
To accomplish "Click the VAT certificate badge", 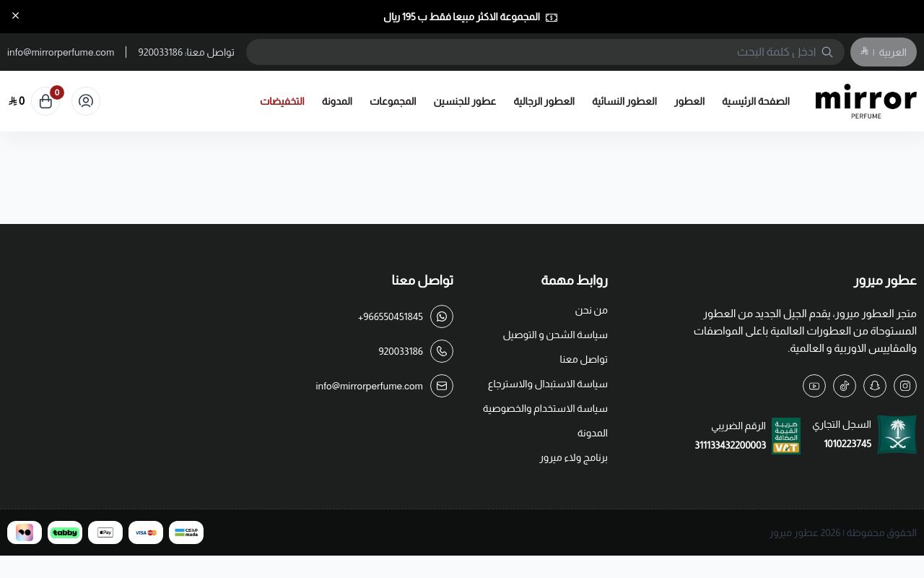I will [x=786, y=436].
